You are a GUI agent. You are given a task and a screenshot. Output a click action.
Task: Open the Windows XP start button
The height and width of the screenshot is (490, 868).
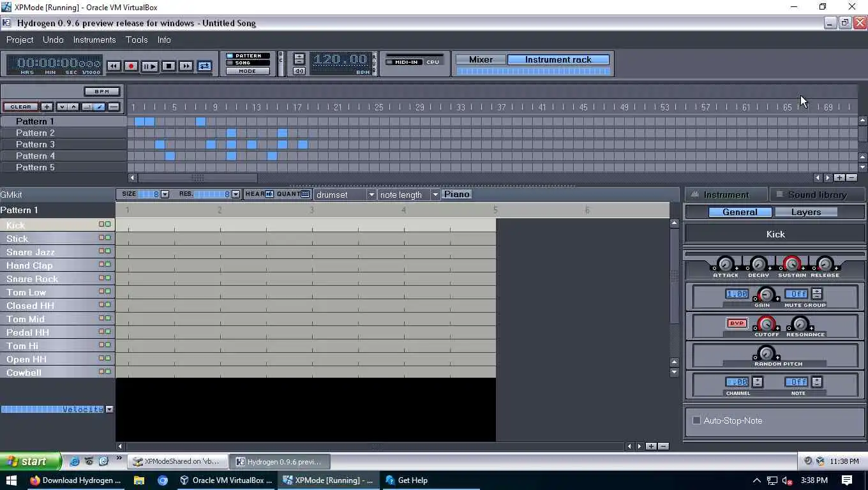[x=30, y=461]
